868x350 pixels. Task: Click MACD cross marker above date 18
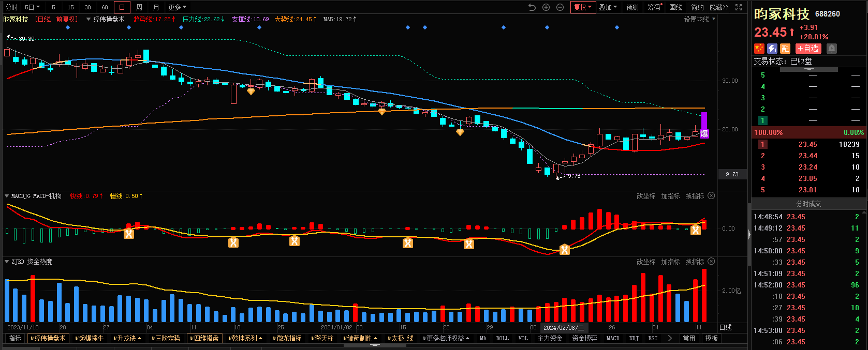233,242
